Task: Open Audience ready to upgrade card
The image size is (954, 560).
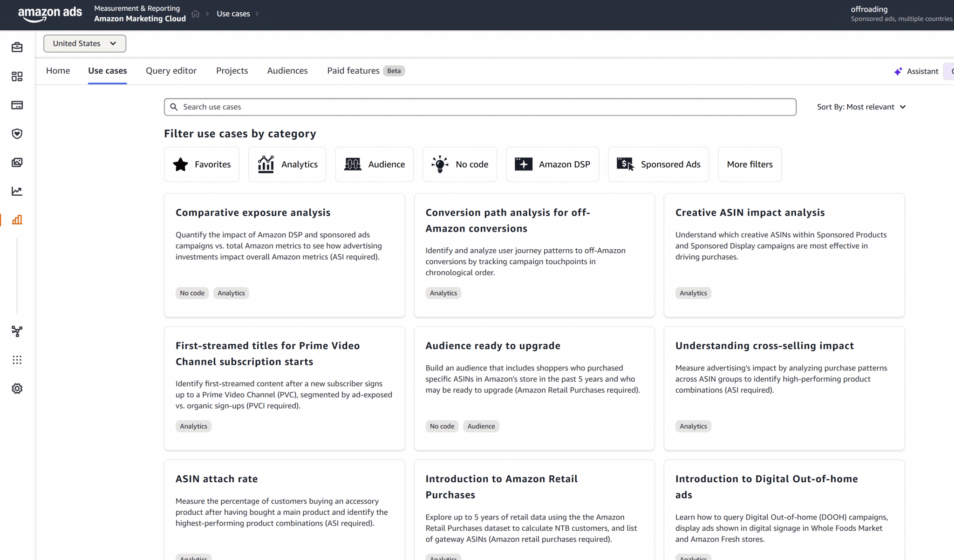Action: coord(534,389)
